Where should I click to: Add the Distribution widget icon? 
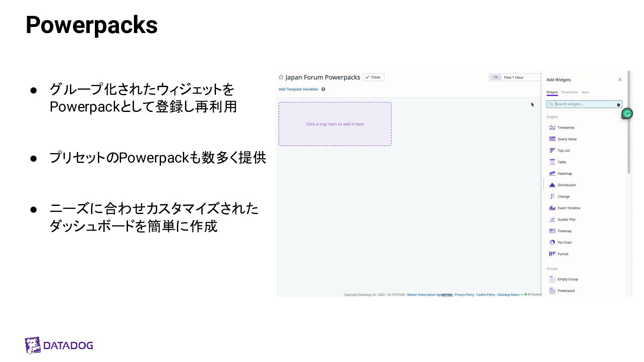[x=552, y=185]
